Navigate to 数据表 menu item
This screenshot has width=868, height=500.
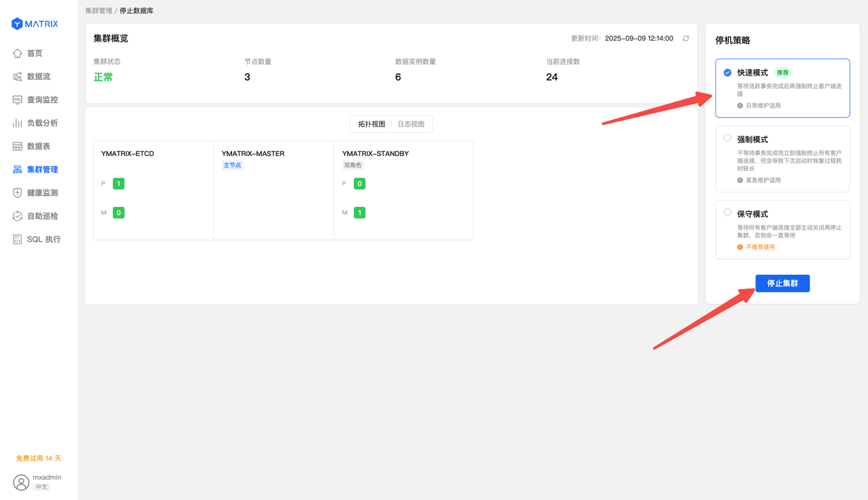pyautogui.click(x=39, y=146)
